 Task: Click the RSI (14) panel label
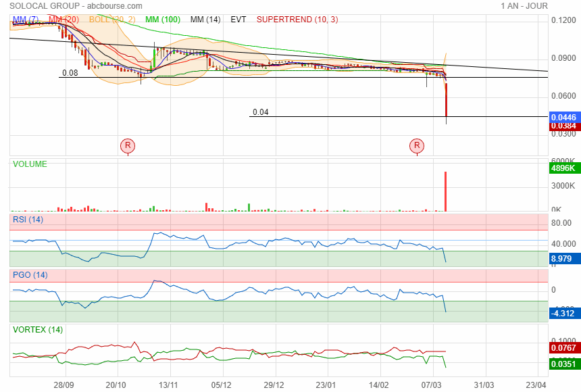[28, 220]
